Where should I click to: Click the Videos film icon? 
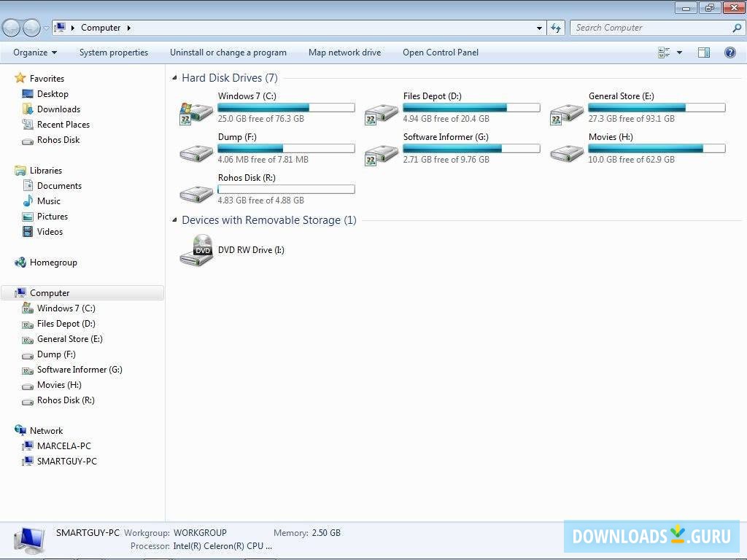(28, 231)
